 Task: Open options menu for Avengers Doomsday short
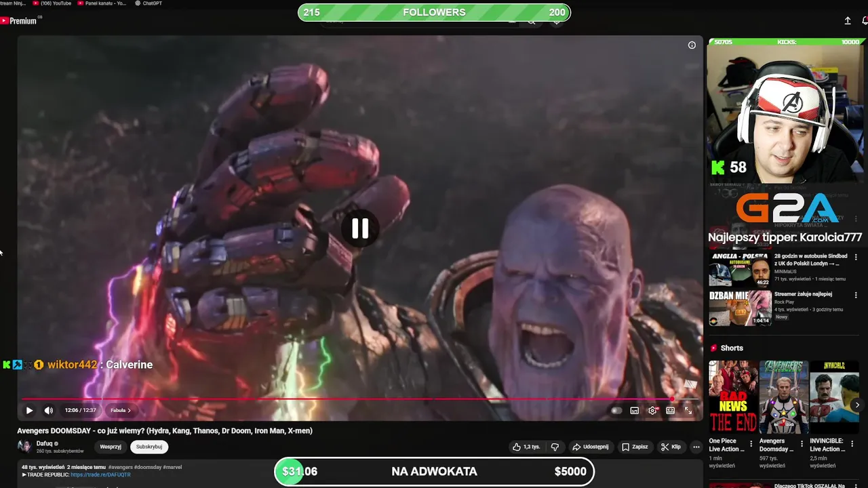(802, 445)
